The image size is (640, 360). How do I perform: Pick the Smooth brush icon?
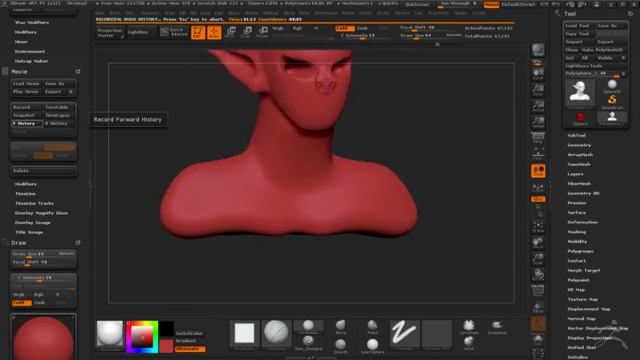[340, 345]
